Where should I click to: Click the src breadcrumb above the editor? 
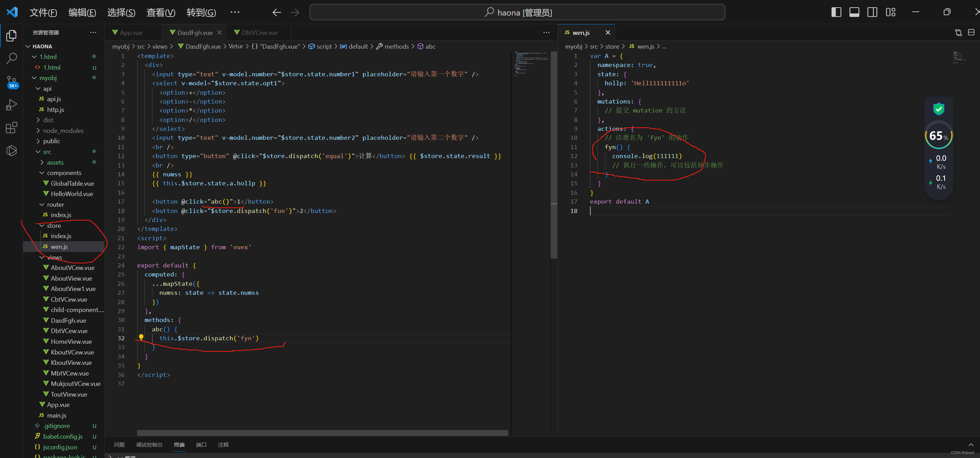click(140, 46)
